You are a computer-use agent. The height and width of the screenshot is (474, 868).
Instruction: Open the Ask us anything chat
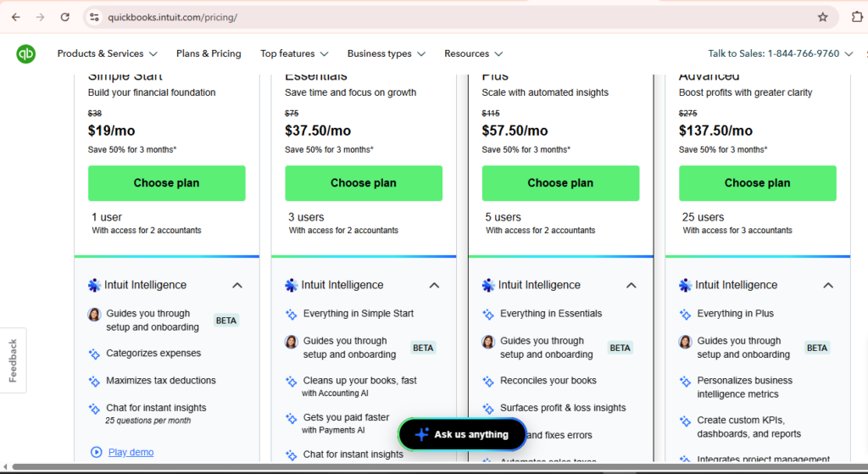click(x=462, y=434)
